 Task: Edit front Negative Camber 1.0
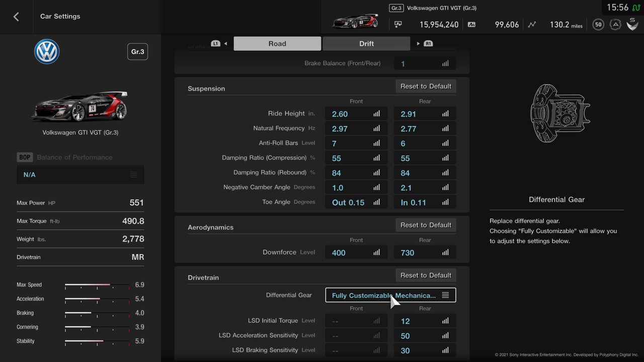pos(356,188)
